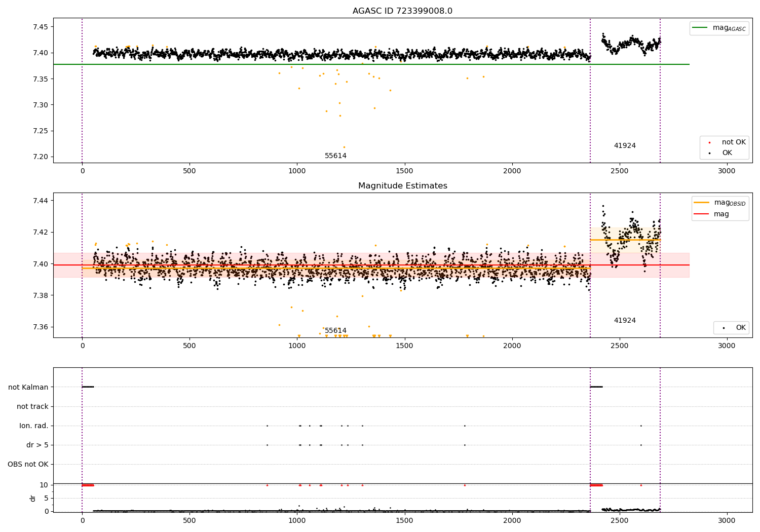This screenshot has height=532, width=760.
Task: Click the '41924' annotation in the top plot
Action: (x=625, y=146)
